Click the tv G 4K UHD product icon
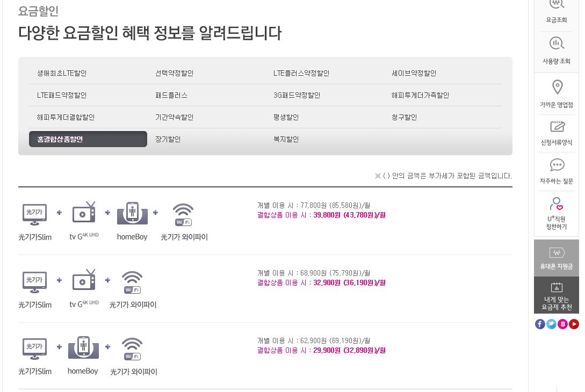585x392 pixels. tap(84, 213)
